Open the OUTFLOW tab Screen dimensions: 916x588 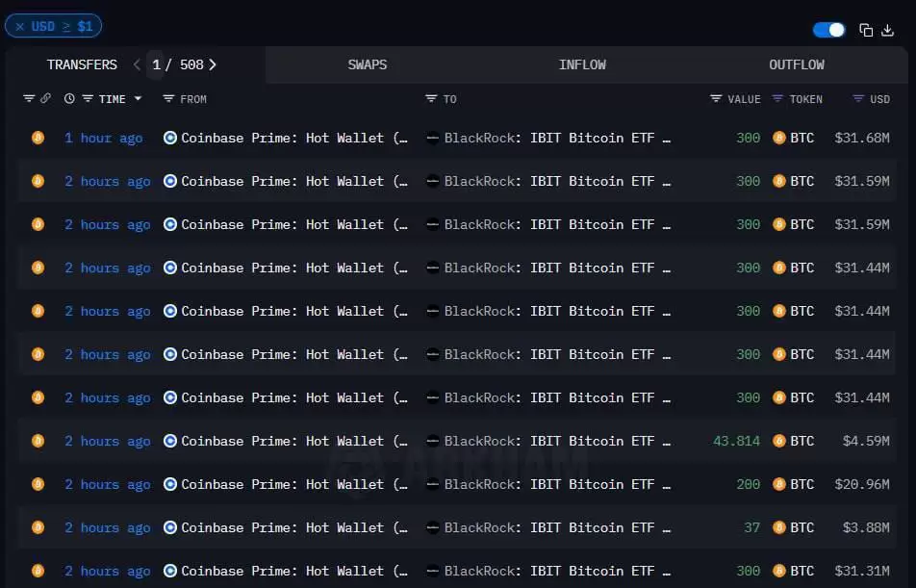click(797, 64)
